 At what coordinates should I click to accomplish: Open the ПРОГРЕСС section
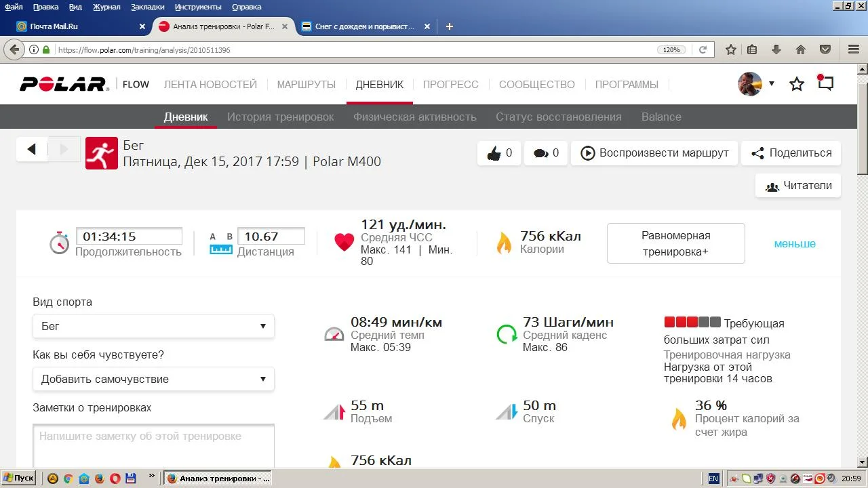pyautogui.click(x=450, y=85)
